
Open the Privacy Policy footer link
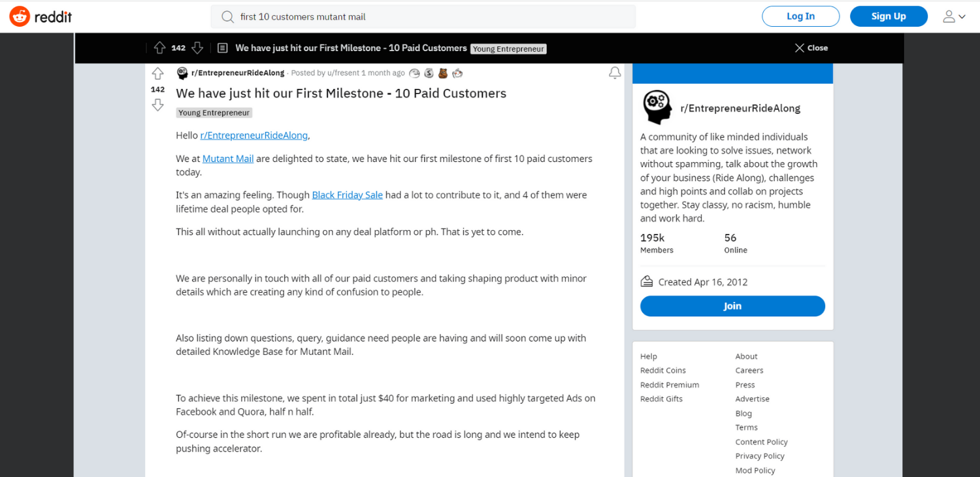pos(760,456)
